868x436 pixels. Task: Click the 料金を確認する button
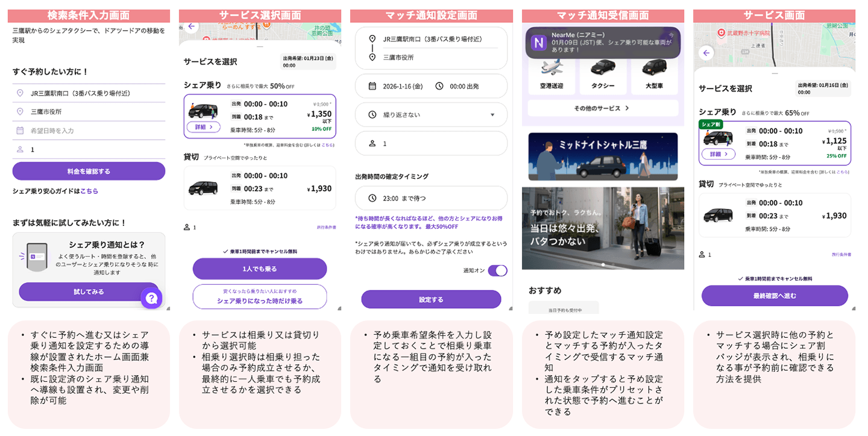(89, 171)
